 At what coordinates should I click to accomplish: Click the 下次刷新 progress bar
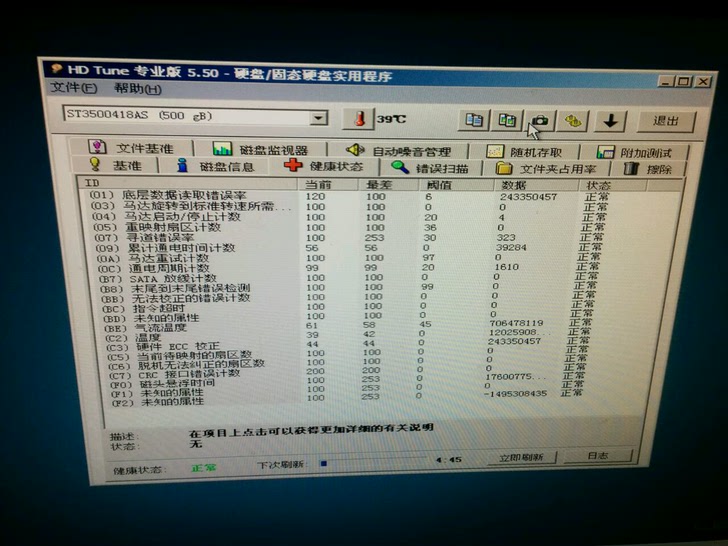click(373, 462)
